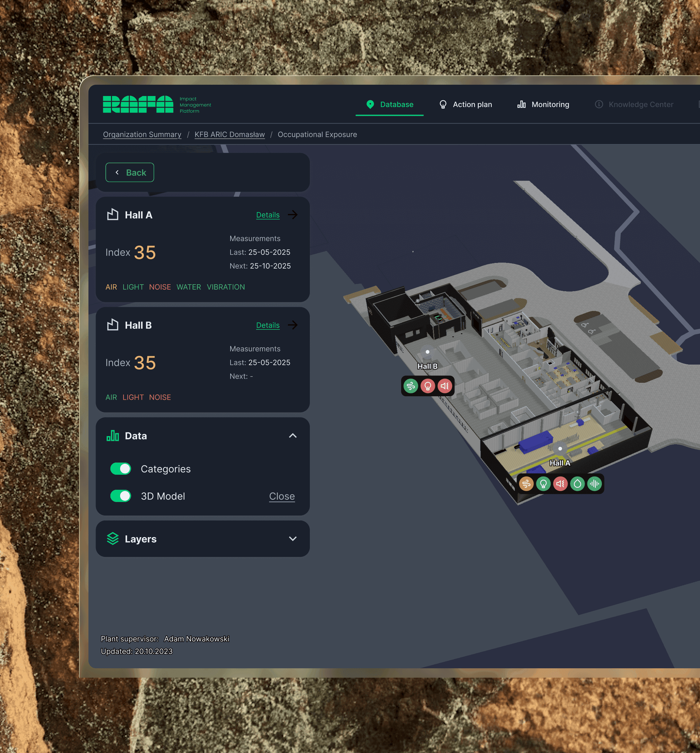This screenshot has height=753, width=700.
Task: Click Close link beside 3D Model
Action: point(282,496)
